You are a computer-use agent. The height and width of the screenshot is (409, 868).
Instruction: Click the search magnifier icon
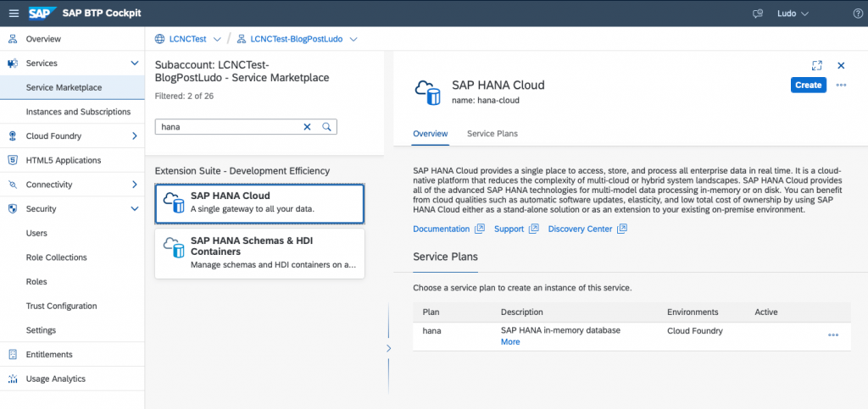click(326, 126)
